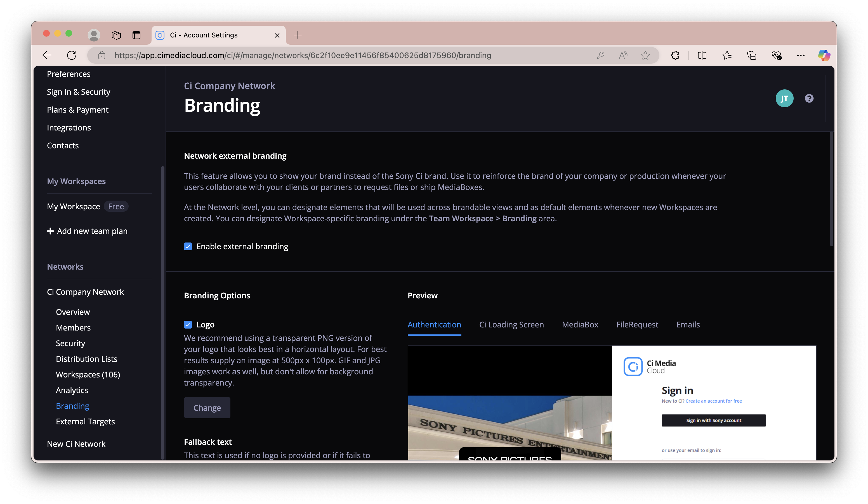Click the browser address bar URL
868x504 pixels.
point(303,55)
